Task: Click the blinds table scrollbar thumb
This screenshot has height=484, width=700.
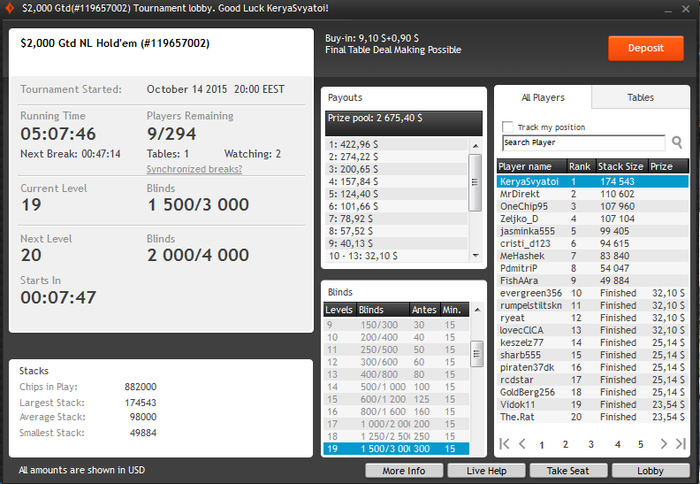Action: [477, 354]
